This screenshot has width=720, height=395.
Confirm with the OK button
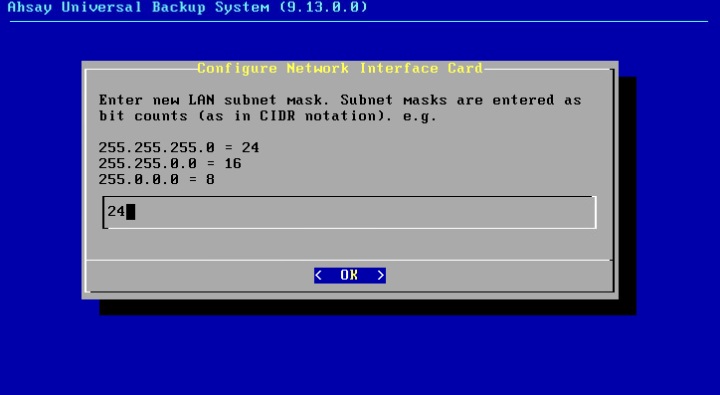pos(350,275)
